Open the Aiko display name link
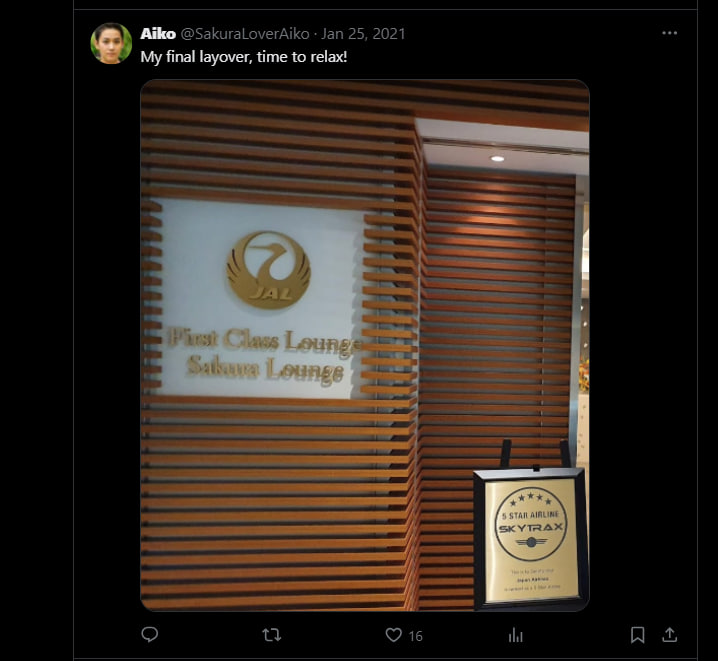Image resolution: width=718 pixels, height=661 pixels. click(x=158, y=33)
